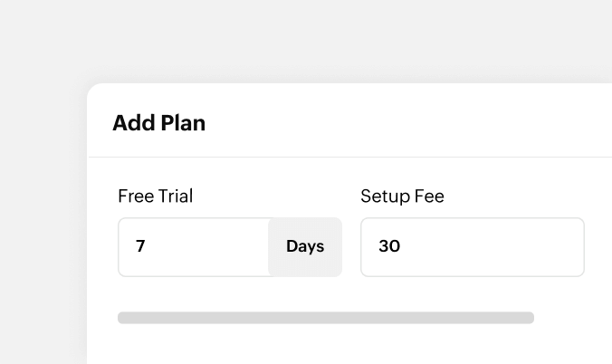
Task: Select the value 30 in Setup Fee
Action: point(389,246)
